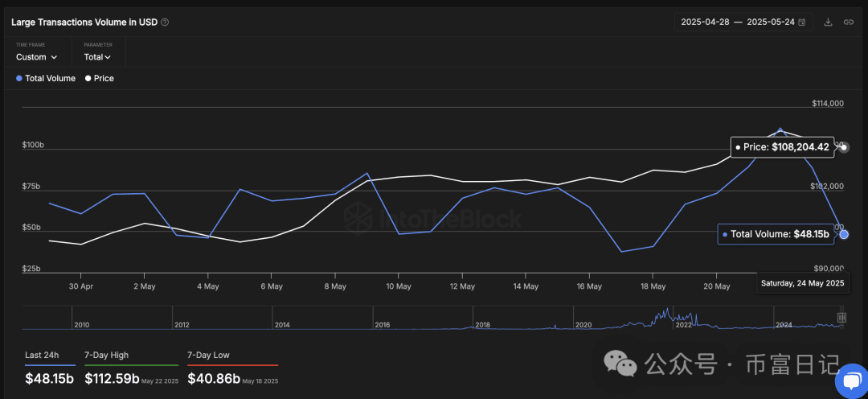Click the 10 May x-axis label
The image size is (868, 399).
click(x=398, y=286)
